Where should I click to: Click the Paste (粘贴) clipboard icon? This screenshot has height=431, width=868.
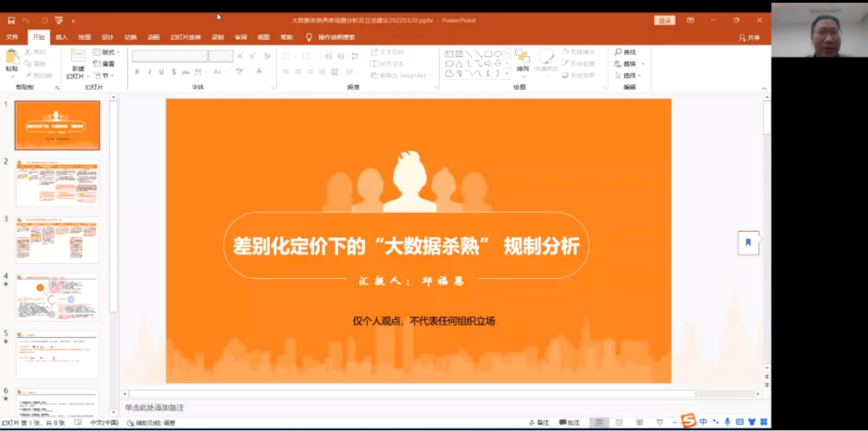point(12,56)
